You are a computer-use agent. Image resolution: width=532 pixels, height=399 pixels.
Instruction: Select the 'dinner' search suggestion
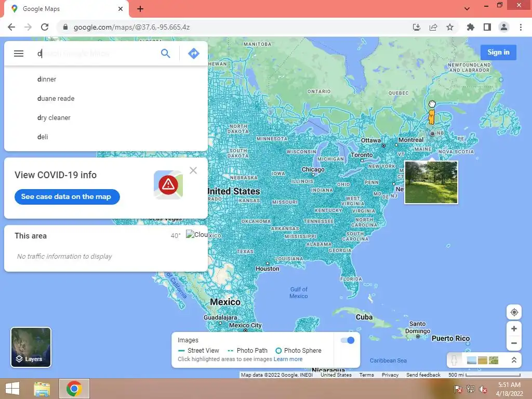click(x=106, y=79)
